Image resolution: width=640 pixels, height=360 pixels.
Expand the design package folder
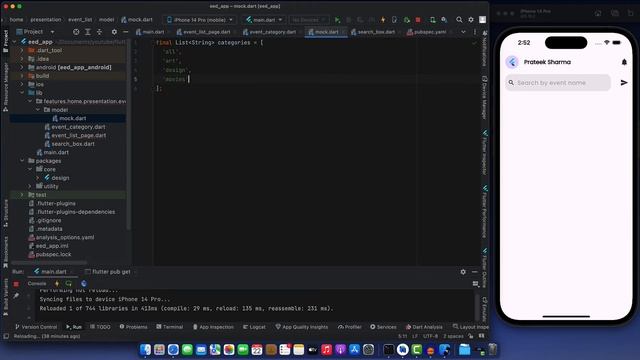(38, 178)
